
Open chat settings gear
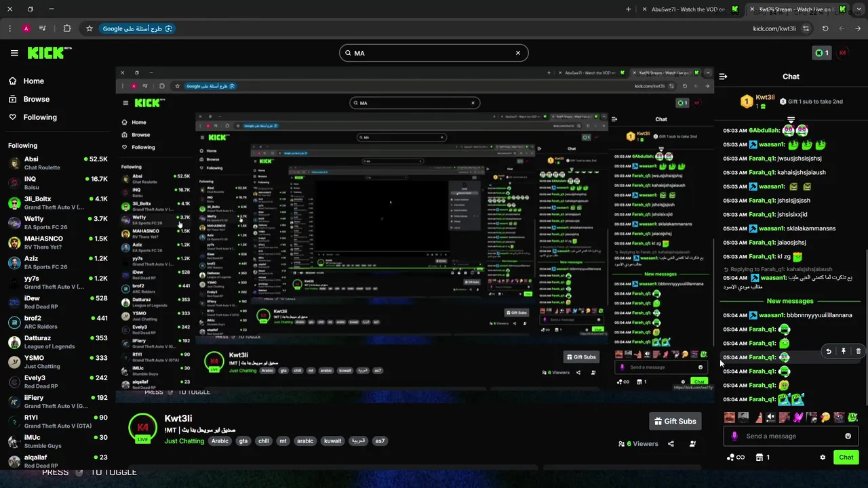click(x=823, y=457)
